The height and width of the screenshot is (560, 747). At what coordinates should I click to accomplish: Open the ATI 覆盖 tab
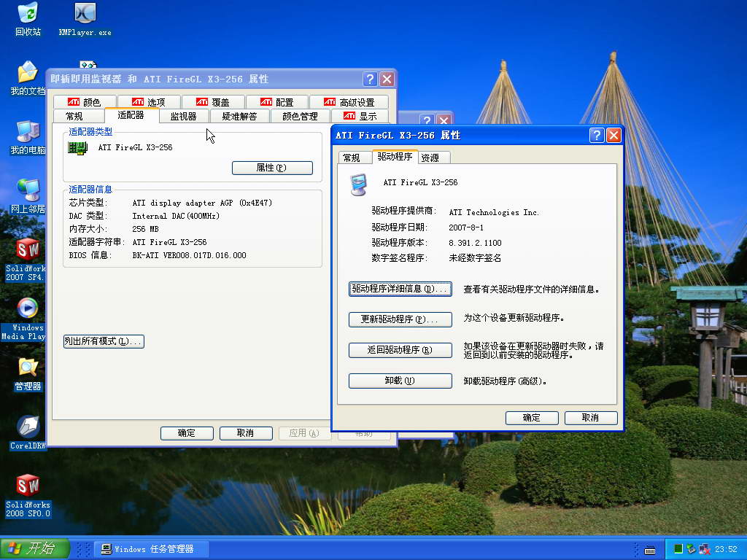point(213,102)
